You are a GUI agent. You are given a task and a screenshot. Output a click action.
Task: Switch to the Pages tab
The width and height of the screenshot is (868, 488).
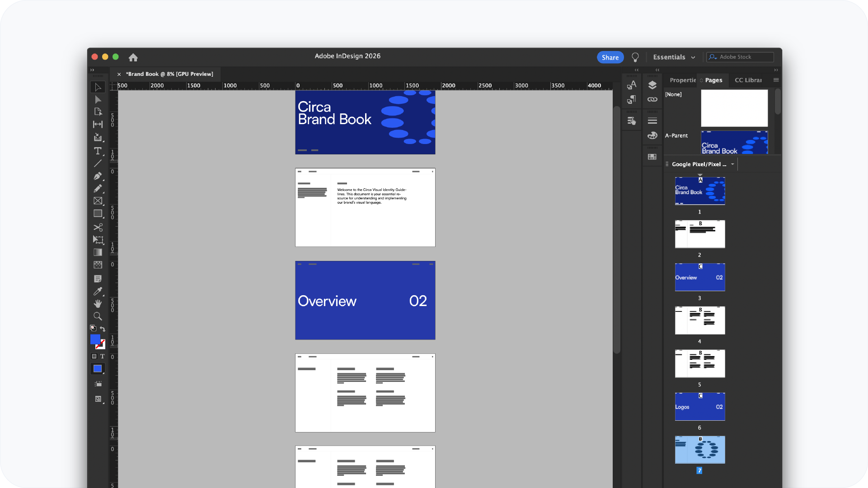pos(713,80)
